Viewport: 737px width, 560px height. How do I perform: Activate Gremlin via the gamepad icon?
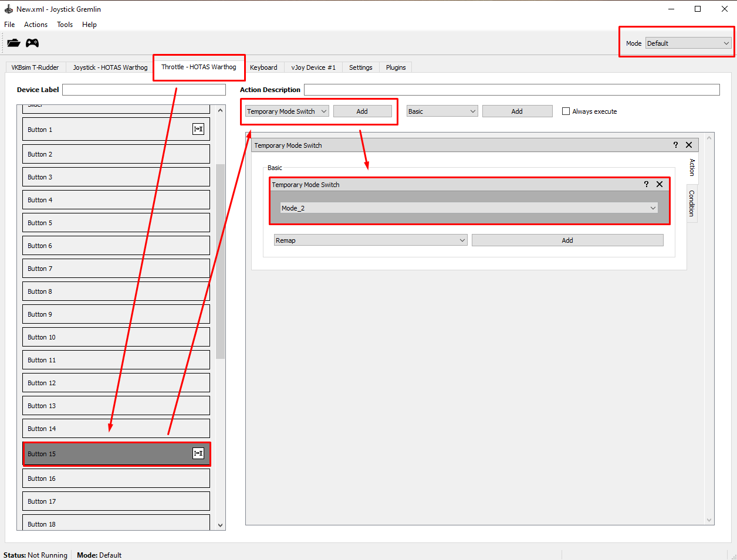pyautogui.click(x=32, y=43)
